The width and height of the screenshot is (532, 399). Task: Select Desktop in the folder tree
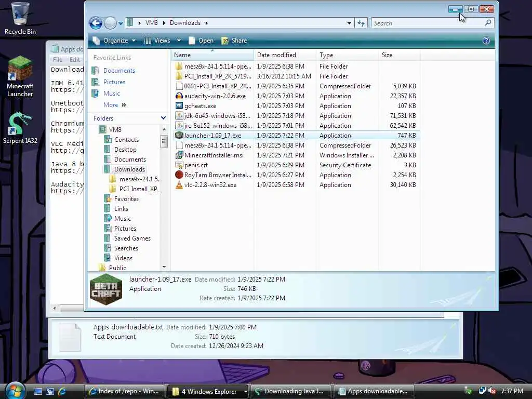coord(125,150)
